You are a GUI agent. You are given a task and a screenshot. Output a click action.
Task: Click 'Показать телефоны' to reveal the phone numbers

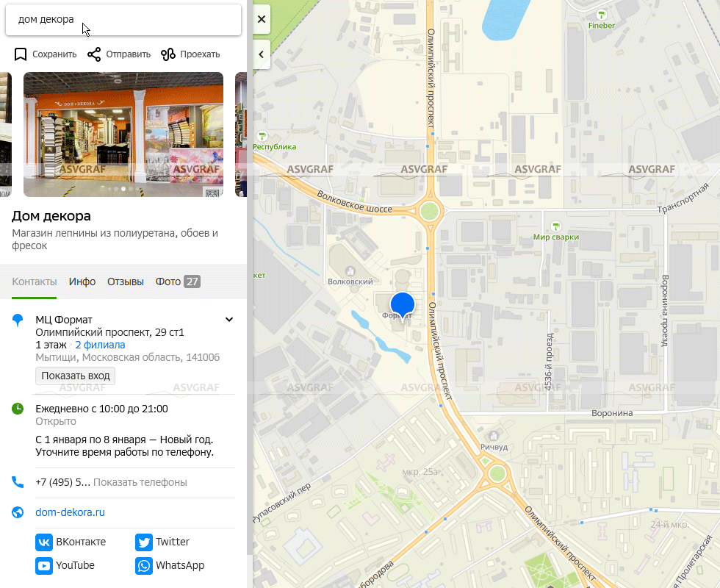pyautogui.click(x=140, y=482)
